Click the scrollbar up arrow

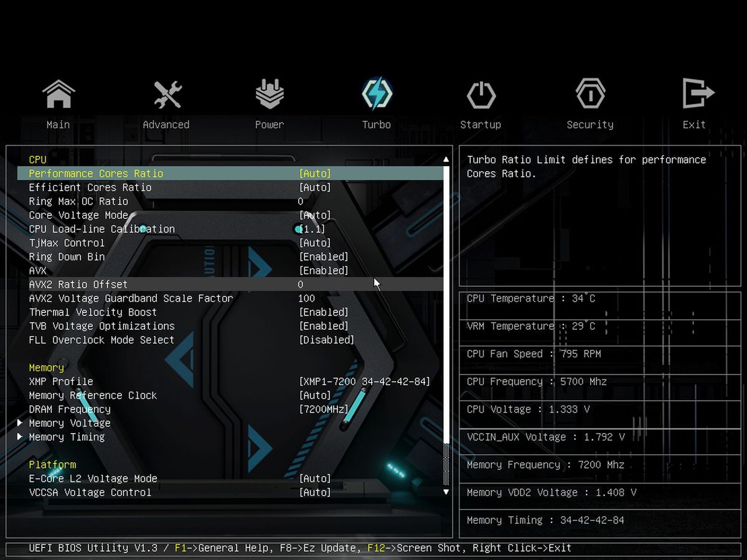click(x=446, y=160)
